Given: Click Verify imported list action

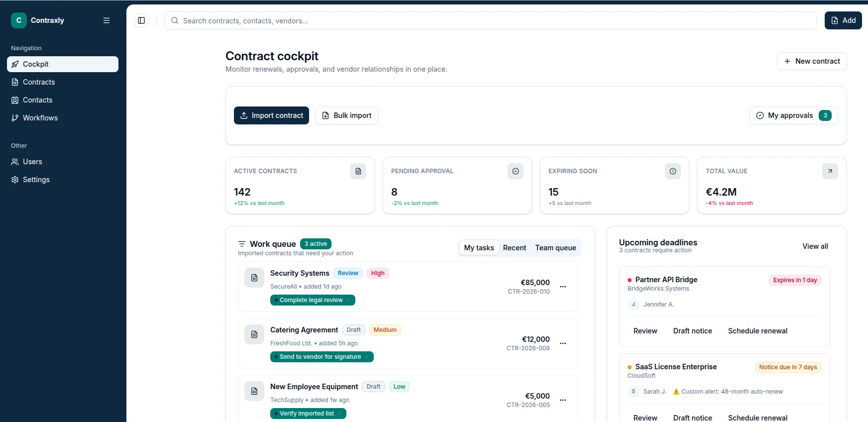Looking at the screenshot, I should coord(308,414).
